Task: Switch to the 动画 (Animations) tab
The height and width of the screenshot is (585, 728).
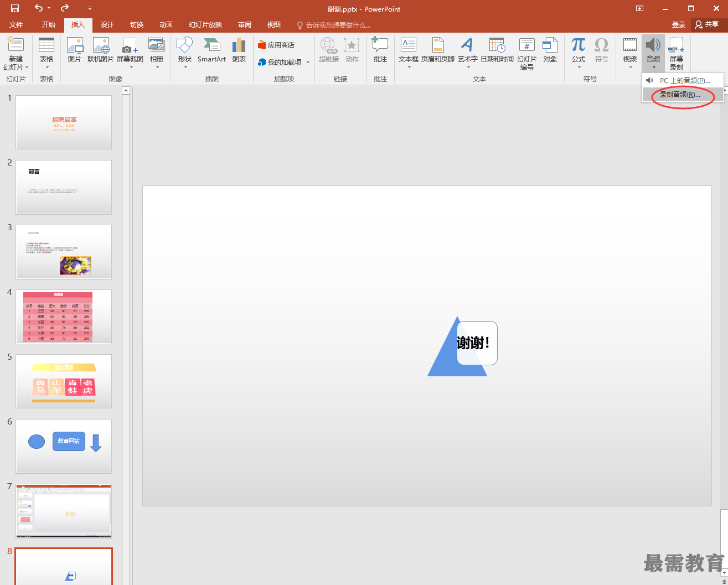Action: (166, 25)
